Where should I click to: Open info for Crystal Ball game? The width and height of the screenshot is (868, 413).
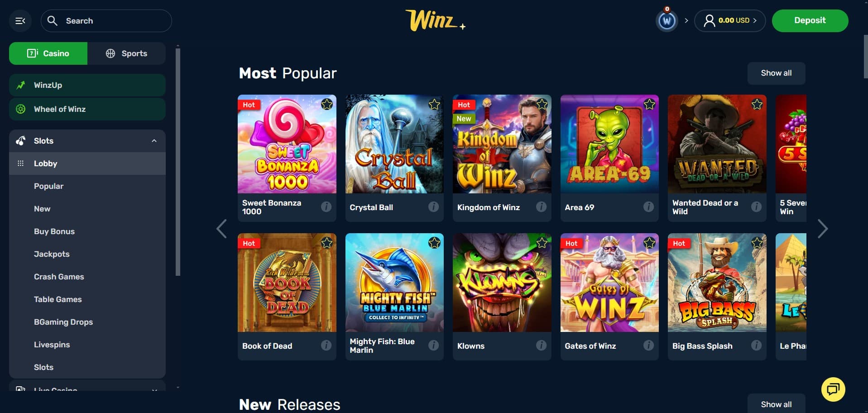click(x=433, y=207)
